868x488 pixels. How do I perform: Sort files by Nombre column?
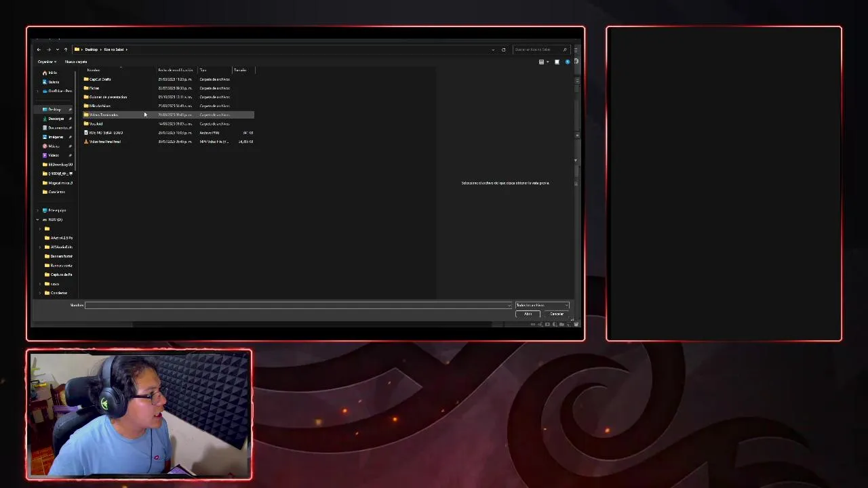click(94, 70)
